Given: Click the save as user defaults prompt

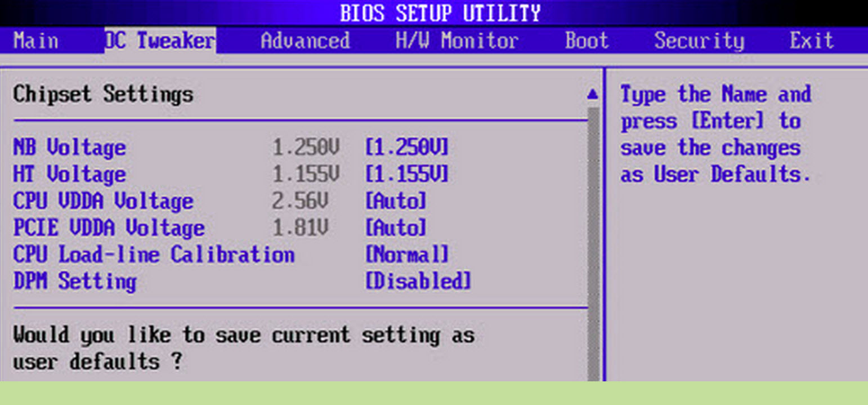Looking at the screenshot, I should click(x=243, y=348).
